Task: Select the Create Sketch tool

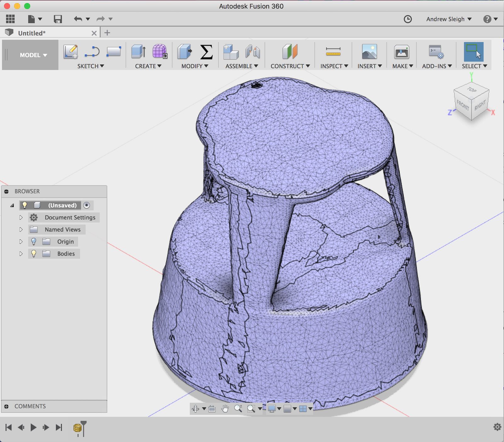Action: click(71, 51)
